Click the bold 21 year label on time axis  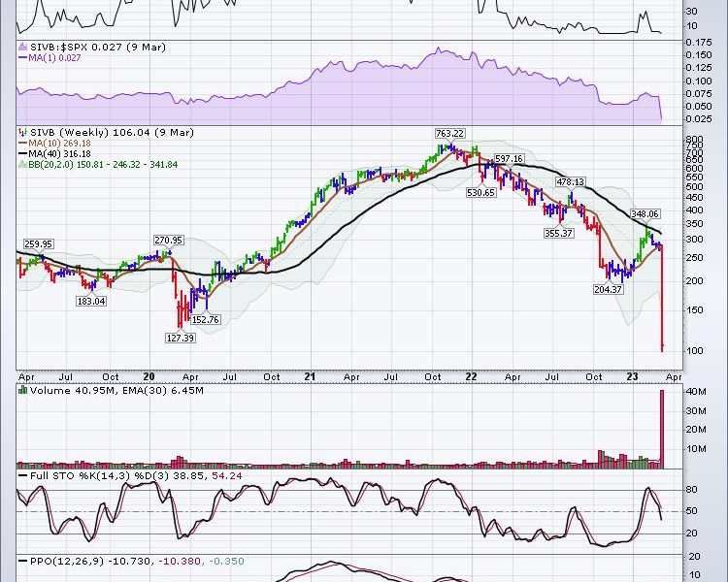[x=311, y=376]
